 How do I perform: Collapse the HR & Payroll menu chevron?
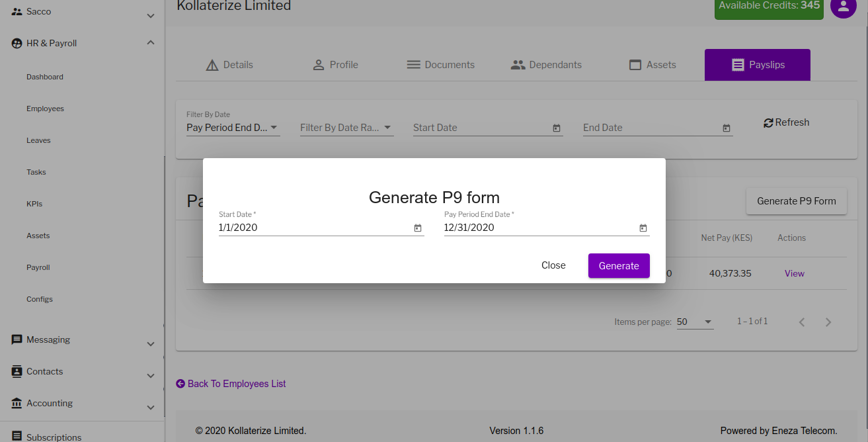point(151,43)
